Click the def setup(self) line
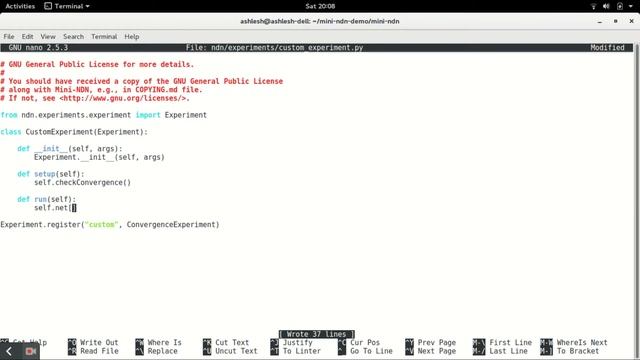The height and width of the screenshot is (360, 640). pyautogui.click(x=51, y=174)
